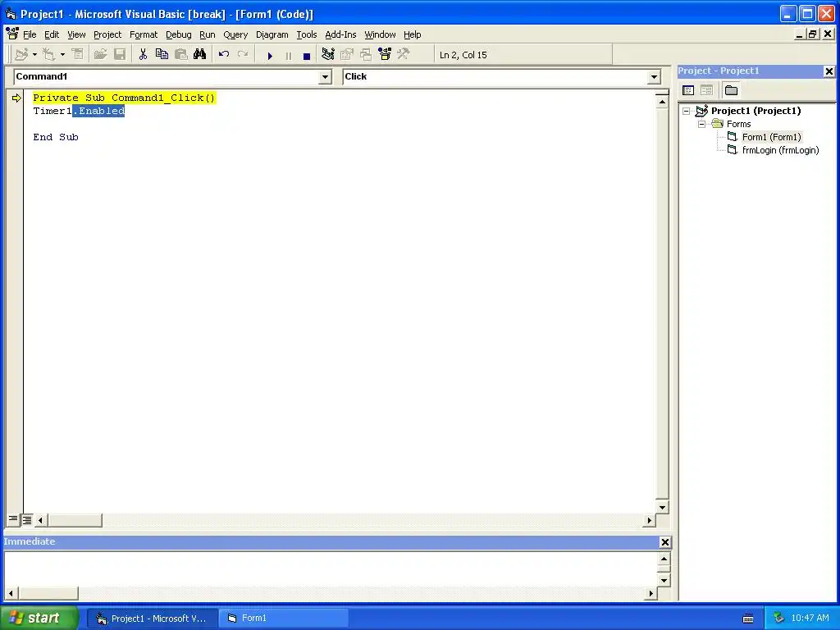The width and height of the screenshot is (840, 630).
Task: Toggle Folders view in Project panel
Action: [731, 90]
